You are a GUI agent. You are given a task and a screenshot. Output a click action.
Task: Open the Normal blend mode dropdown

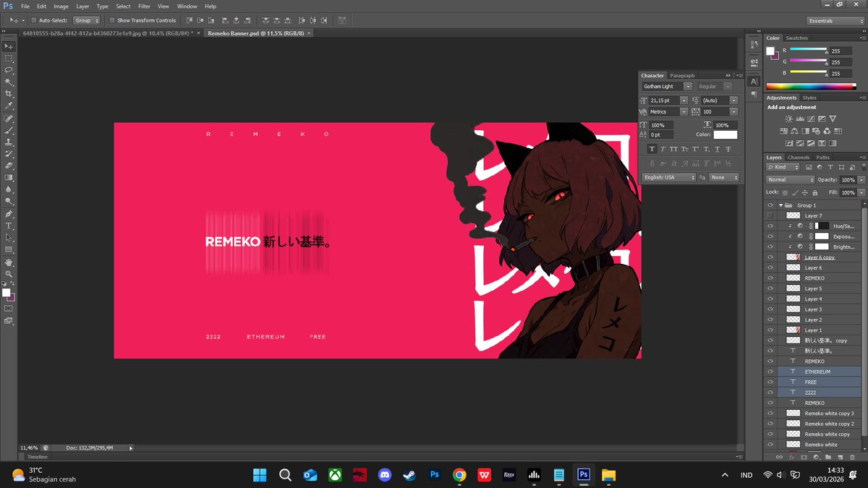pyautogui.click(x=790, y=179)
